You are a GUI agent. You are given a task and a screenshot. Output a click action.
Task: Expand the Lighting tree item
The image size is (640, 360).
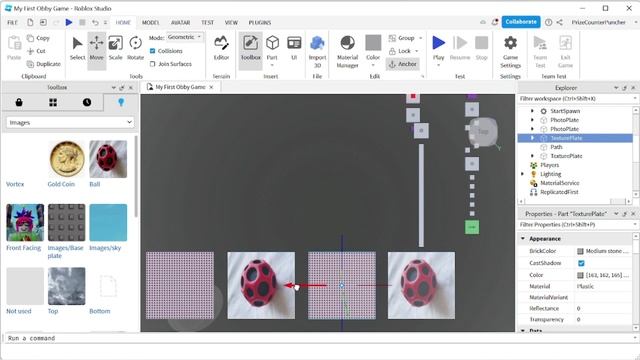[522, 174]
